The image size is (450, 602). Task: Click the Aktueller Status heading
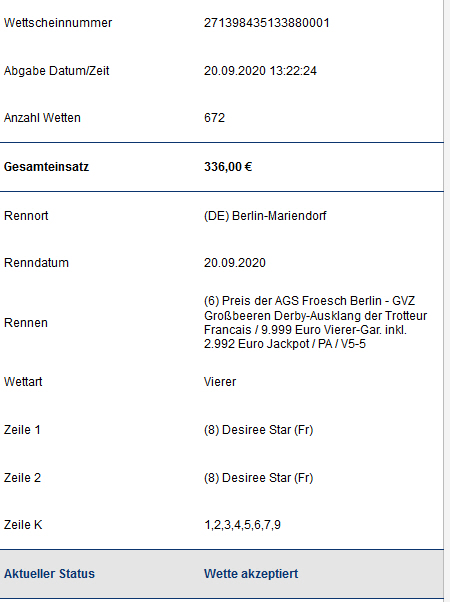49,574
